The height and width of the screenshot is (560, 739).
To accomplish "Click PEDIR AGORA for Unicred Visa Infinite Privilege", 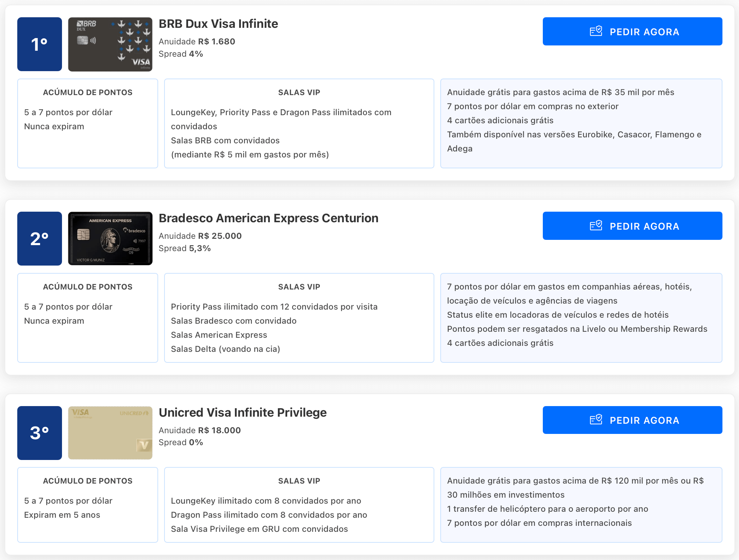I will [x=632, y=420].
